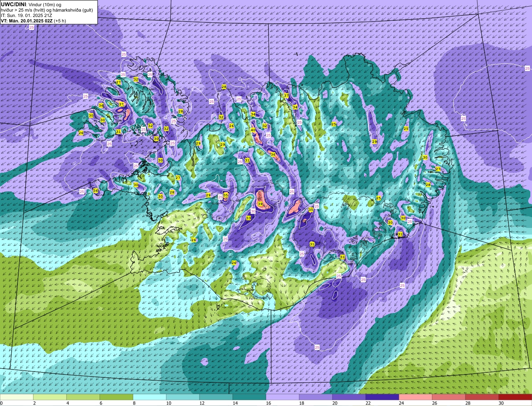Viewport: 532px width, 406px height.
Task: Select the 26–28 legend color swatch
Action: (449, 397)
